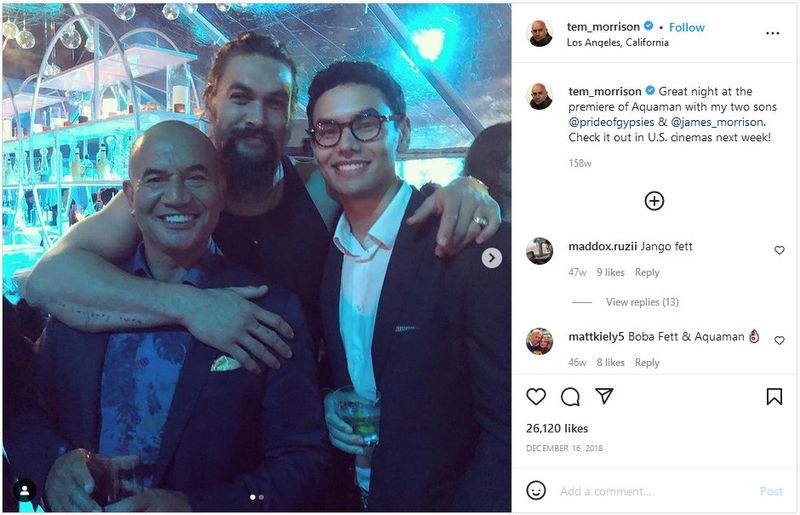
Task: Follow tem_morrison
Action: tap(686, 28)
